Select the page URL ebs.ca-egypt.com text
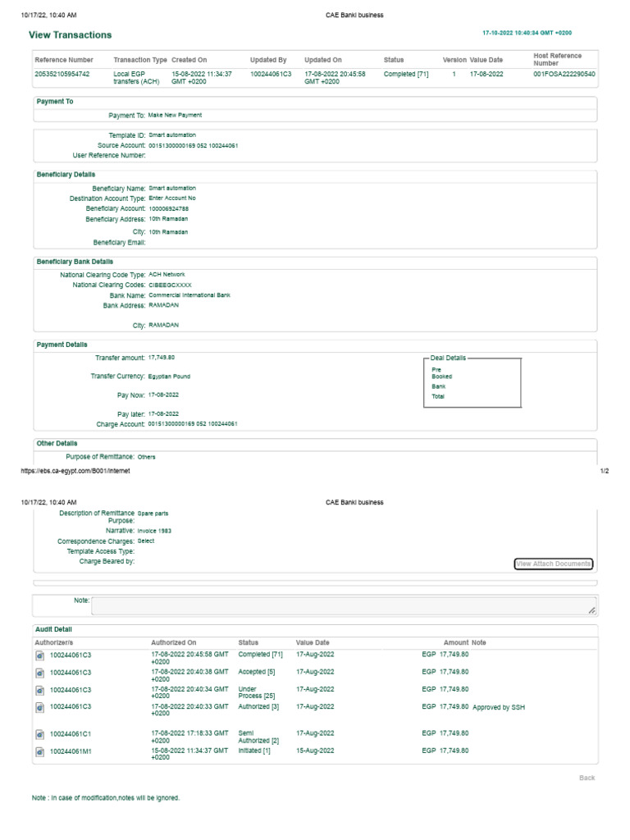Viewport: 630px width, 840px height. (75, 471)
